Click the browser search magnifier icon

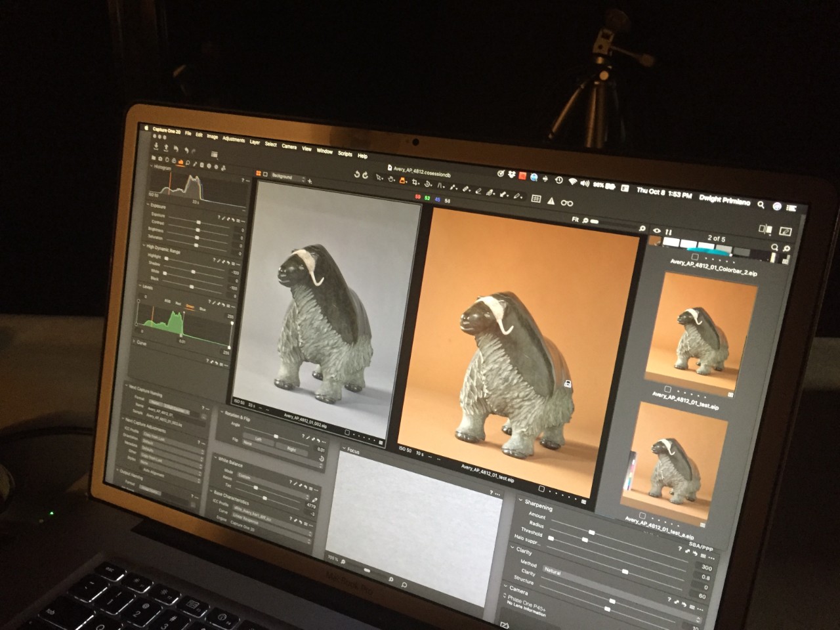tap(774, 246)
